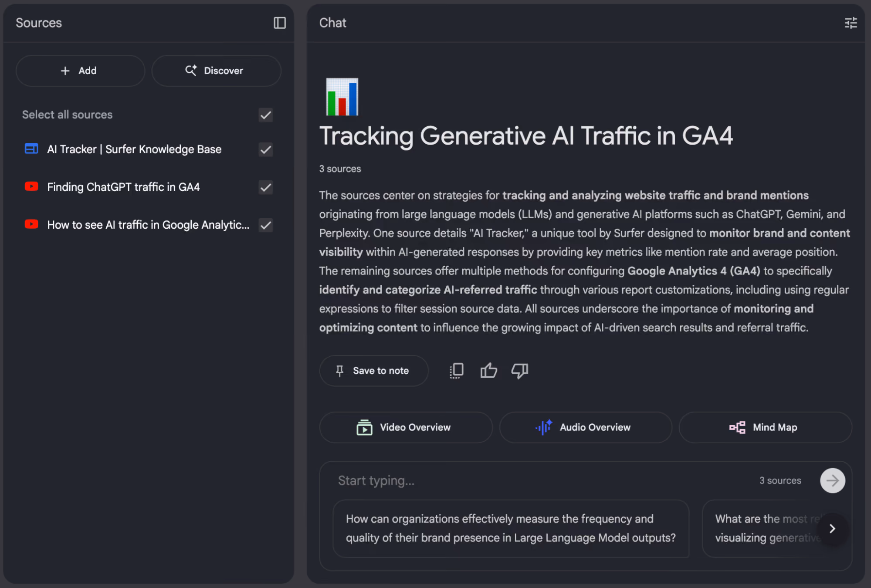Click the 3 sources label under the title
871x588 pixels.
pyautogui.click(x=340, y=169)
